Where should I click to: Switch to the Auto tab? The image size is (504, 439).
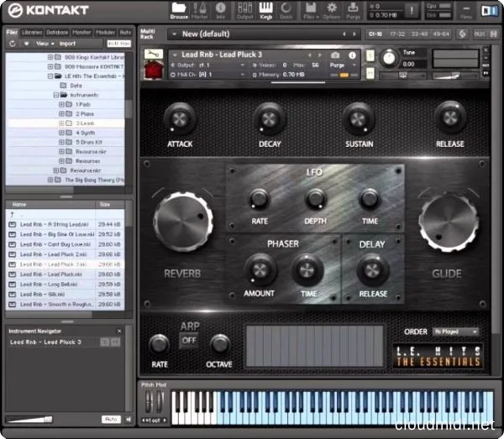click(125, 33)
